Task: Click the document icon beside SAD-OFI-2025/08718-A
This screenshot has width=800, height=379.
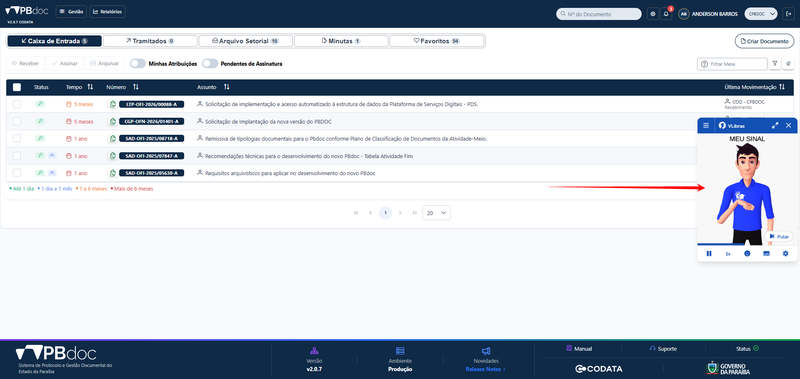Action: click(x=112, y=139)
